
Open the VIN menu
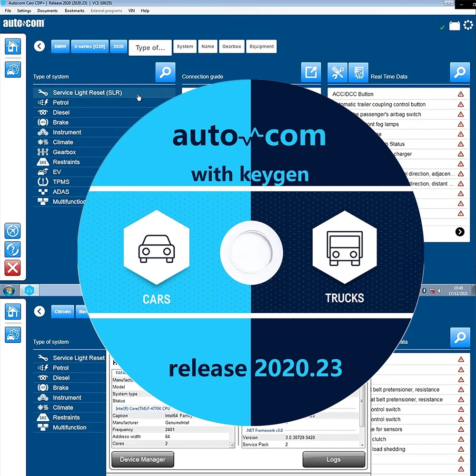[131, 10]
